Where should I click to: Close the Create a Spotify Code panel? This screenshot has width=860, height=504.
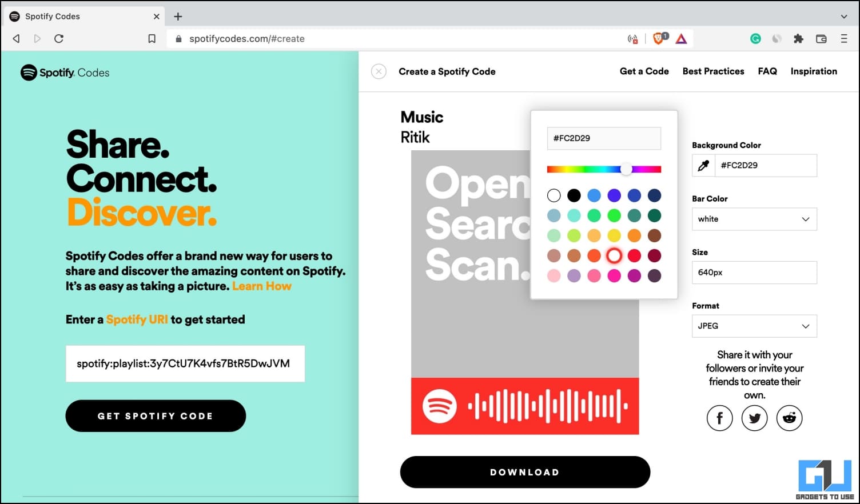(379, 71)
